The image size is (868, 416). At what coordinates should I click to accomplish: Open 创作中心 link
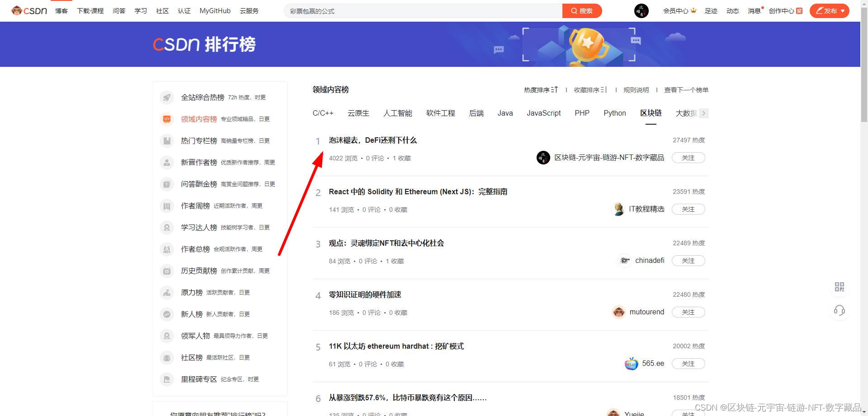coord(785,11)
